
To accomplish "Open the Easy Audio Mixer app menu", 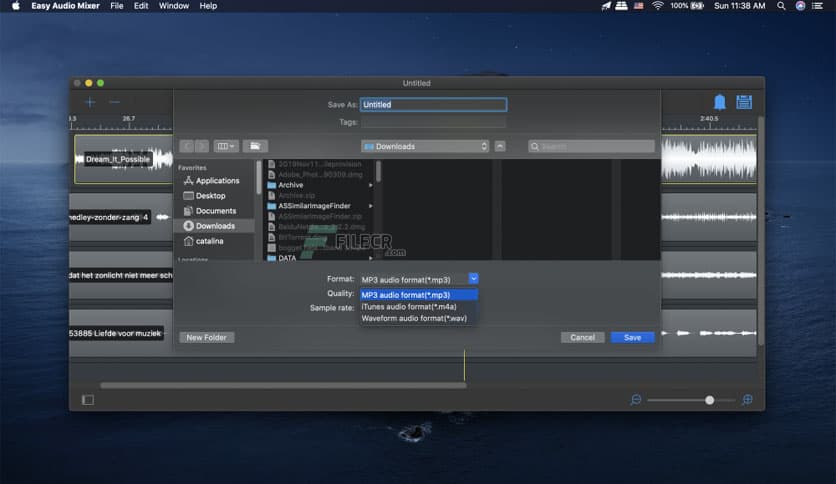I will pyautogui.click(x=65, y=6).
